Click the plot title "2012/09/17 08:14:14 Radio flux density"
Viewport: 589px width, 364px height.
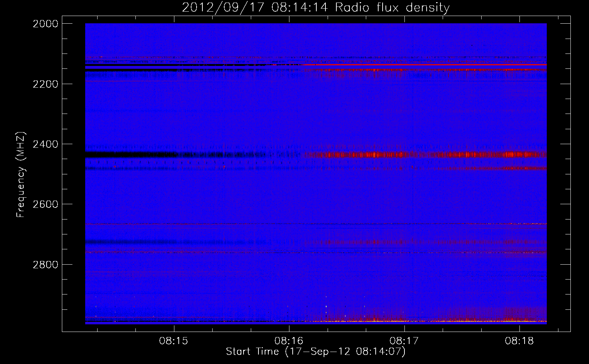316,7
